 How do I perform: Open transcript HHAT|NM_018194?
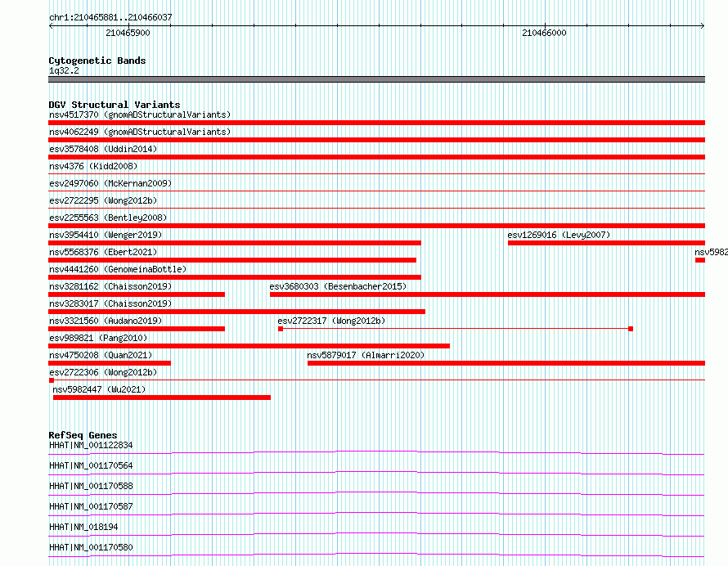click(83, 527)
